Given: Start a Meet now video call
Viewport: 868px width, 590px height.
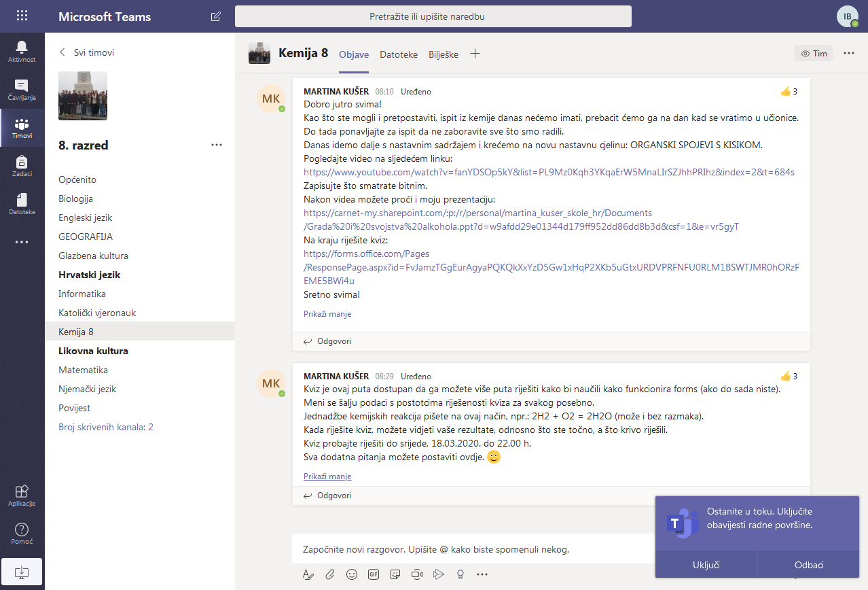Looking at the screenshot, I should (x=417, y=574).
